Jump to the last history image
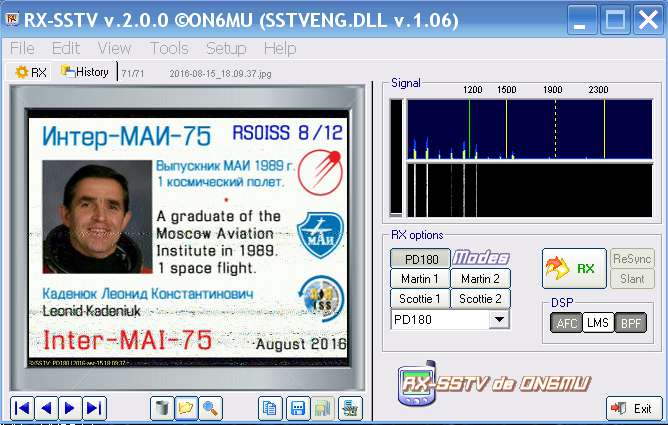 pos(95,408)
